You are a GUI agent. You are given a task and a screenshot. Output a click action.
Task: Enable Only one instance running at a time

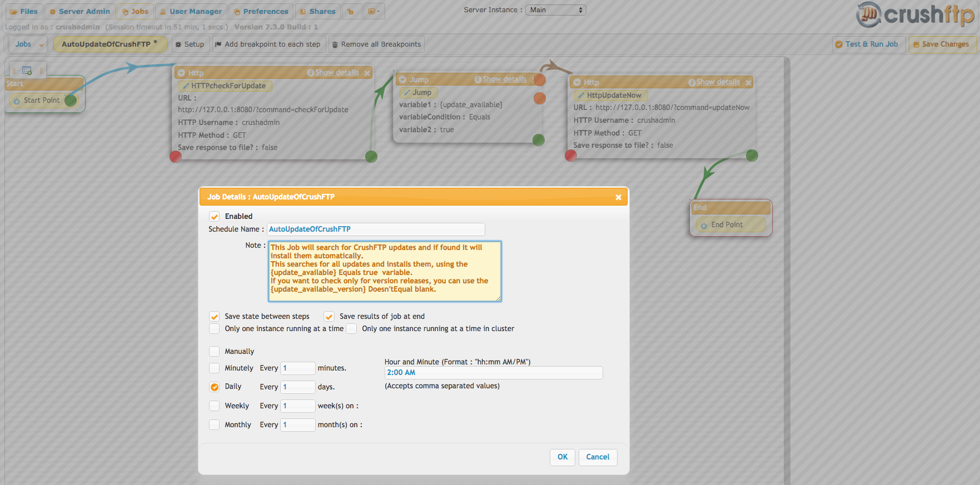215,329
